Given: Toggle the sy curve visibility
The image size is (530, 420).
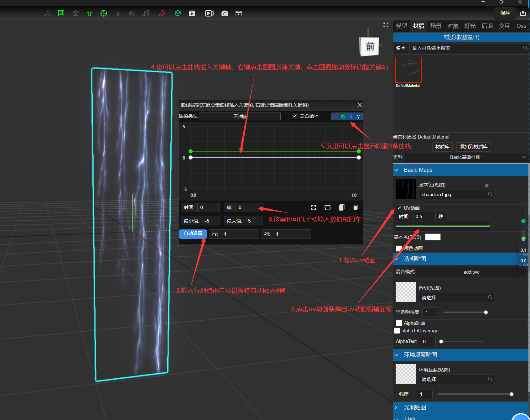Looking at the screenshot, I should tap(343, 116).
